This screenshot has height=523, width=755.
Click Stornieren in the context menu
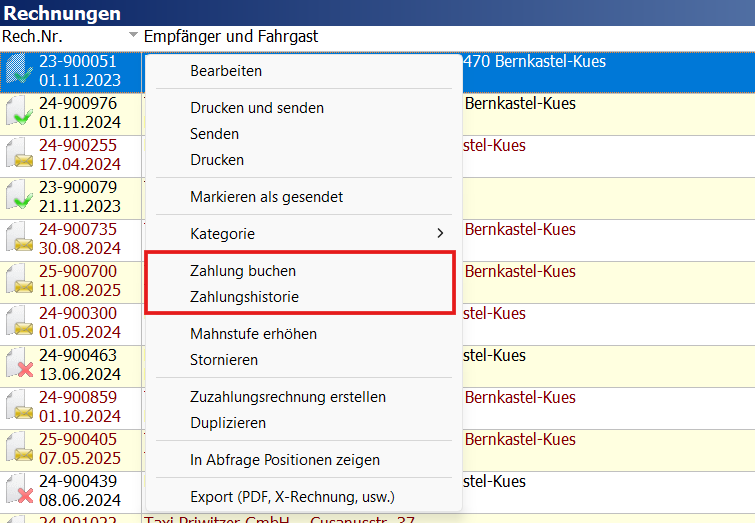224,360
